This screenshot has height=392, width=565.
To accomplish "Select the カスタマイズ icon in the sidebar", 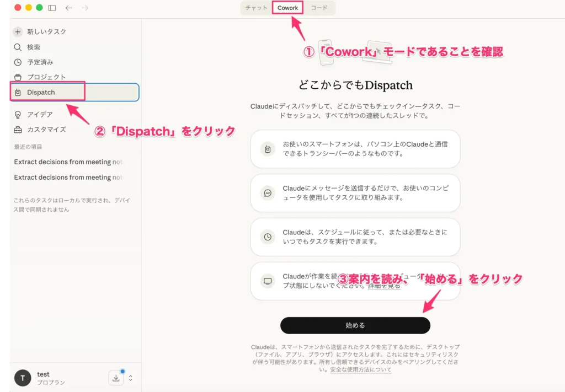I will (x=18, y=130).
